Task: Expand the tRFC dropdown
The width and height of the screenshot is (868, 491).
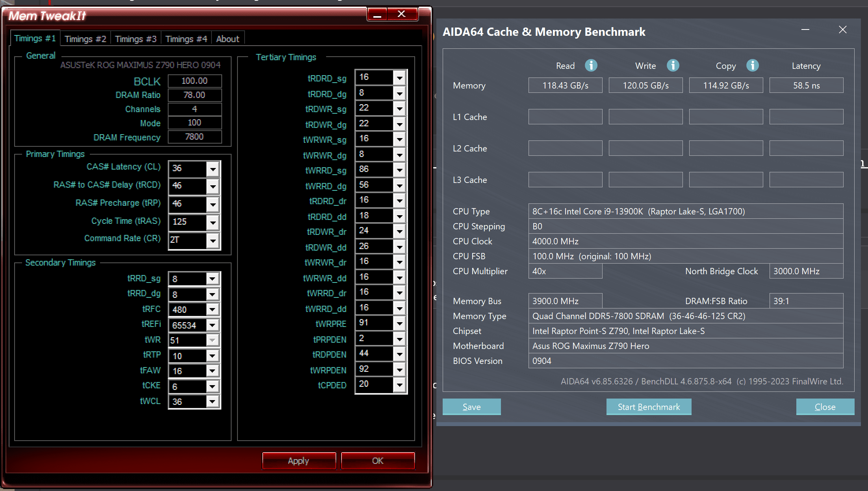Action: point(212,310)
